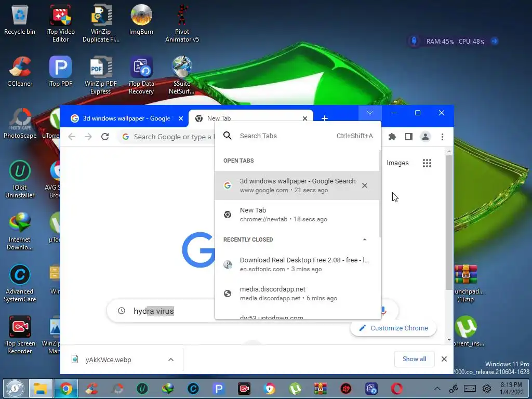Open iTop Data Recovery desktop icon

coord(141,75)
